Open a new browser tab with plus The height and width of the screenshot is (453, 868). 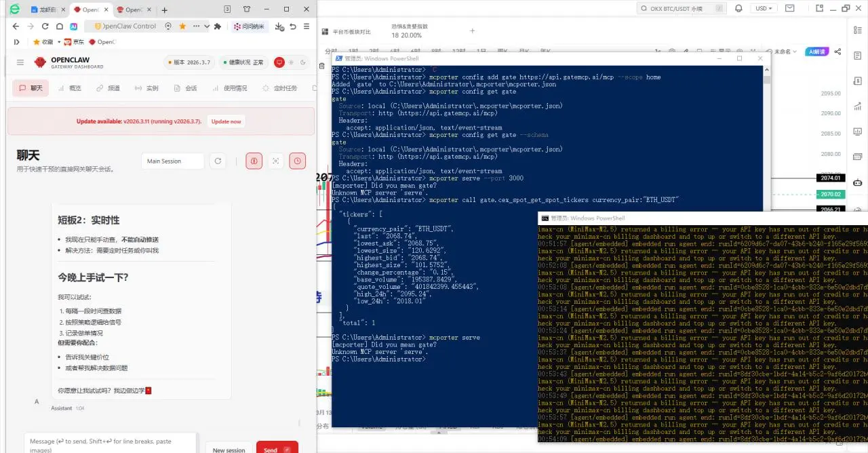164,9
